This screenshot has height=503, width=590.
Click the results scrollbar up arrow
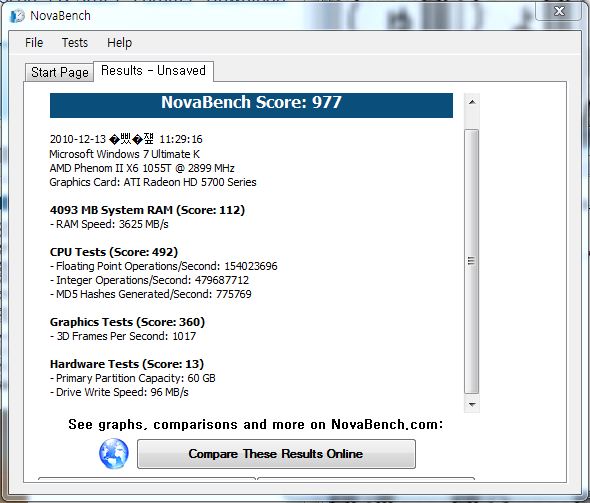coord(472,102)
